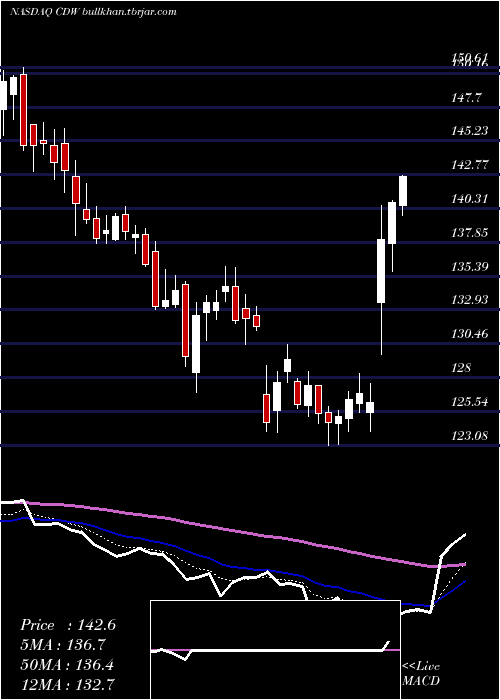Click the 147.7 price axis label
500x700 pixels.
click(467, 98)
